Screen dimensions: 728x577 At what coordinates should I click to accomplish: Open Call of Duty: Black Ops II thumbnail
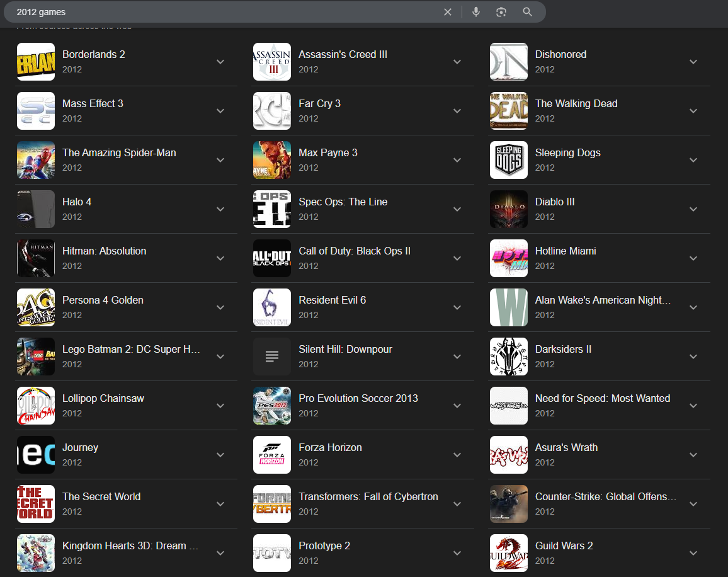pyautogui.click(x=272, y=258)
